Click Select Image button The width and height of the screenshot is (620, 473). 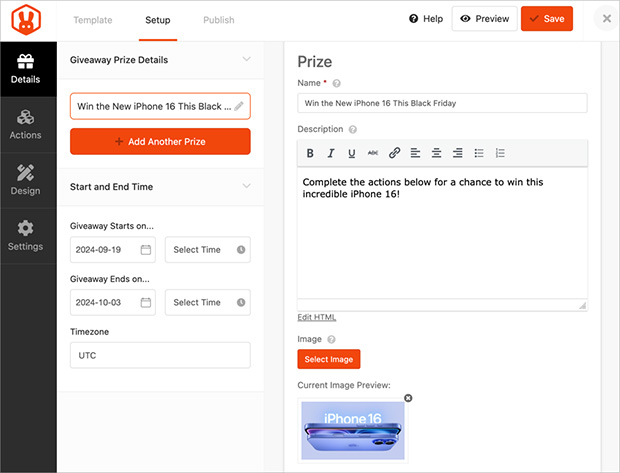click(329, 359)
